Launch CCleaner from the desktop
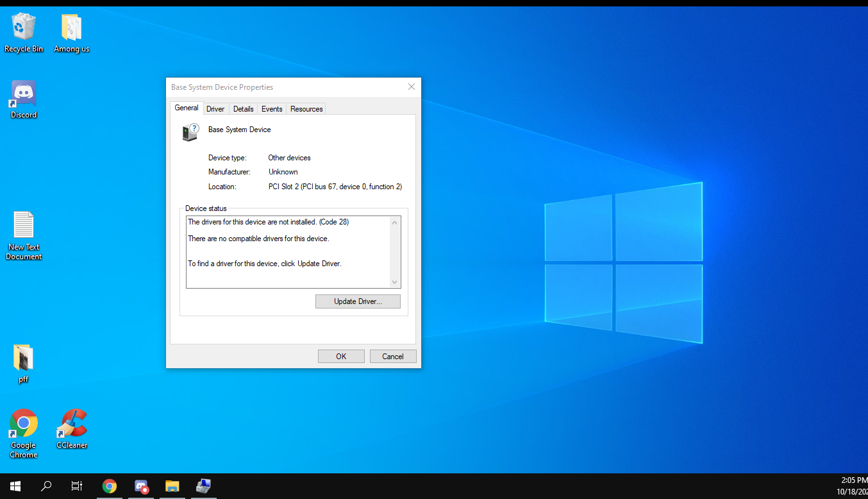 point(71,423)
